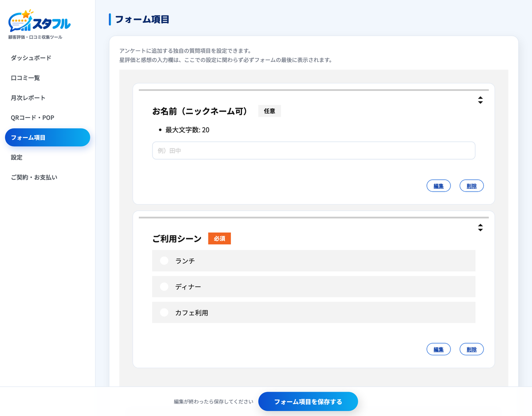Select フォーム項目 in sidebar

click(x=47, y=137)
